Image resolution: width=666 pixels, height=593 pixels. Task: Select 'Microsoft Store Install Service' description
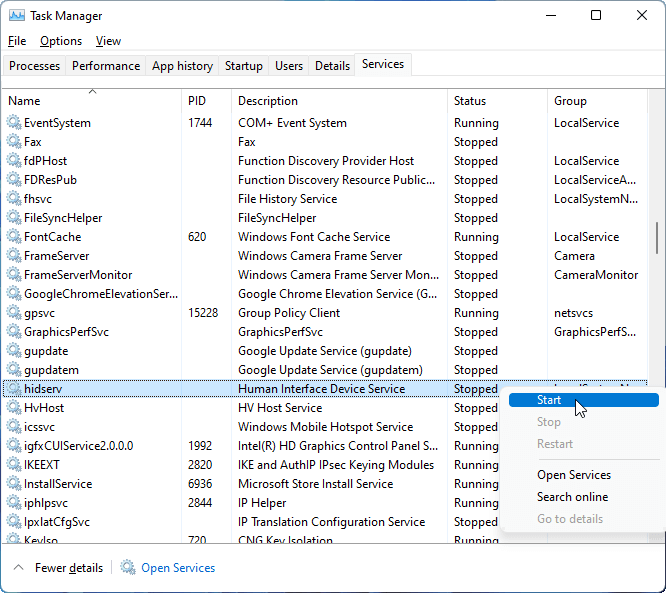[x=316, y=484]
